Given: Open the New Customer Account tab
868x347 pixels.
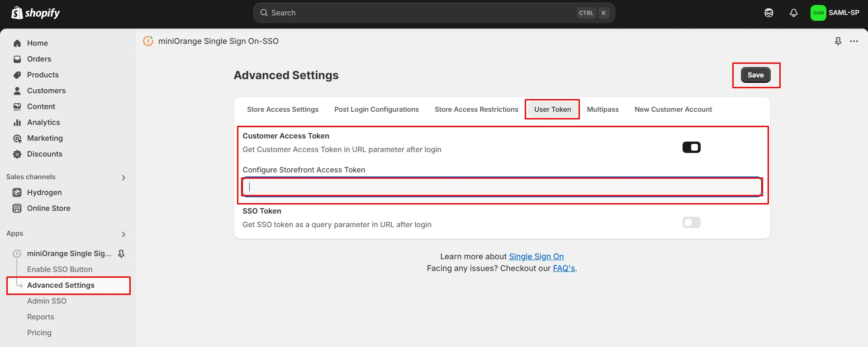Looking at the screenshot, I should pyautogui.click(x=673, y=109).
